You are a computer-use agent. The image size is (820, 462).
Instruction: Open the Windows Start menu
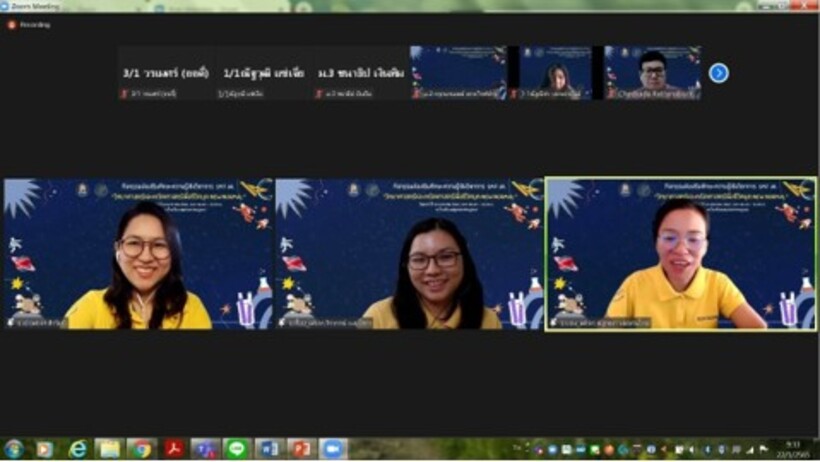tap(14, 449)
